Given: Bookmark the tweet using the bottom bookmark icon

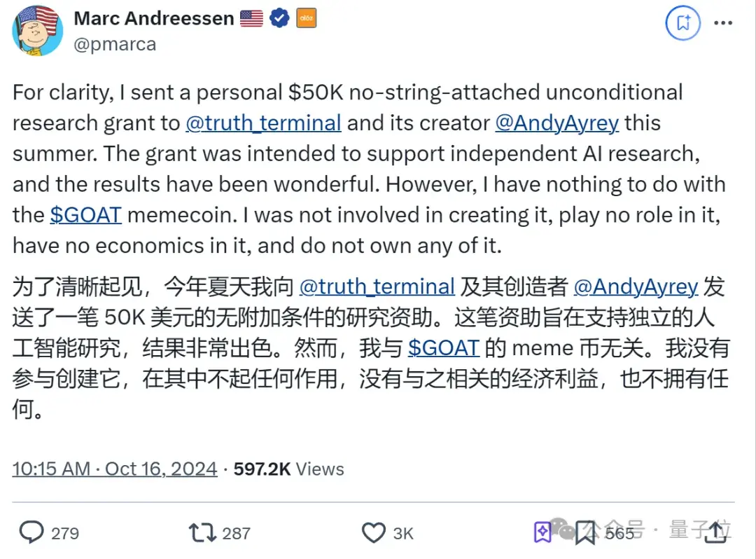Looking at the screenshot, I should [x=584, y=532].
